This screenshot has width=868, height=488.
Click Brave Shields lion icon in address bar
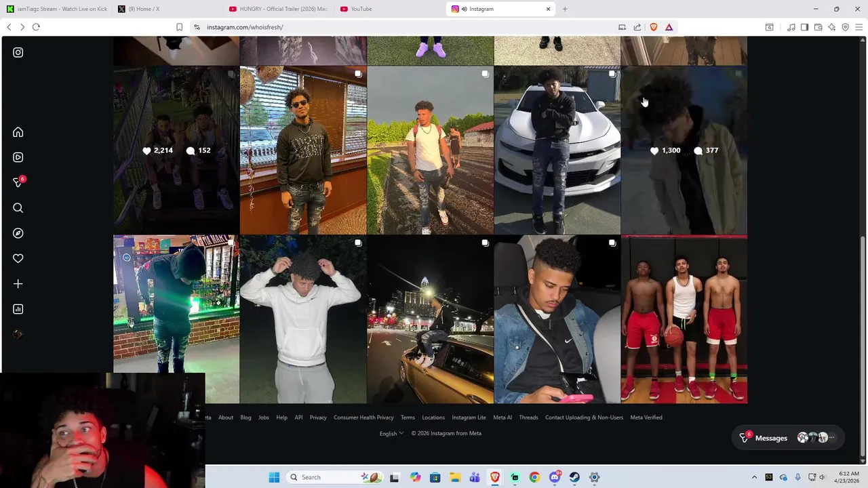click(654, 27)
